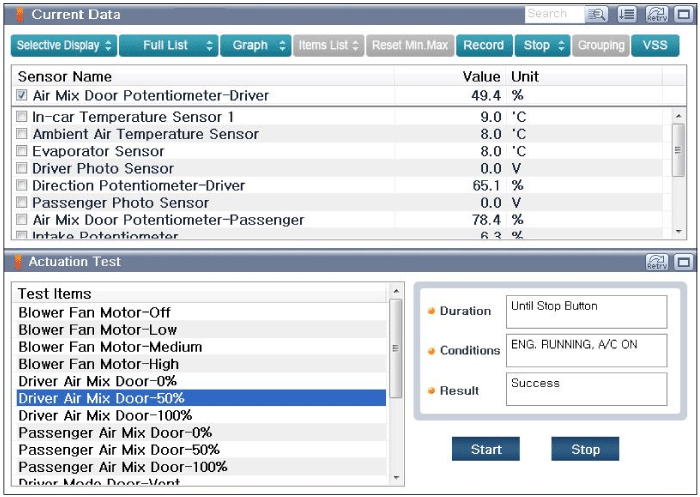Click scroll down arrow in sensor list
Image resolution: width=700 pixels, height=497 pixels.
679,231
